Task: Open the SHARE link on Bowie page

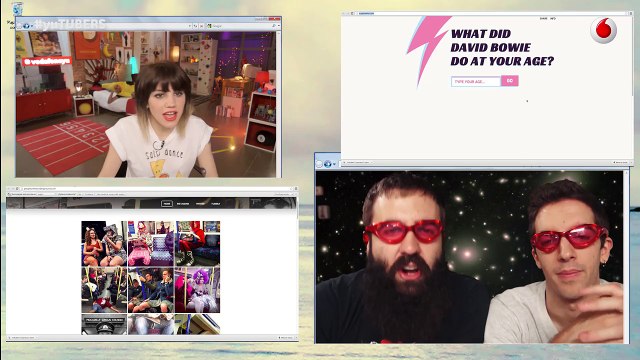Action: [543, 18]
